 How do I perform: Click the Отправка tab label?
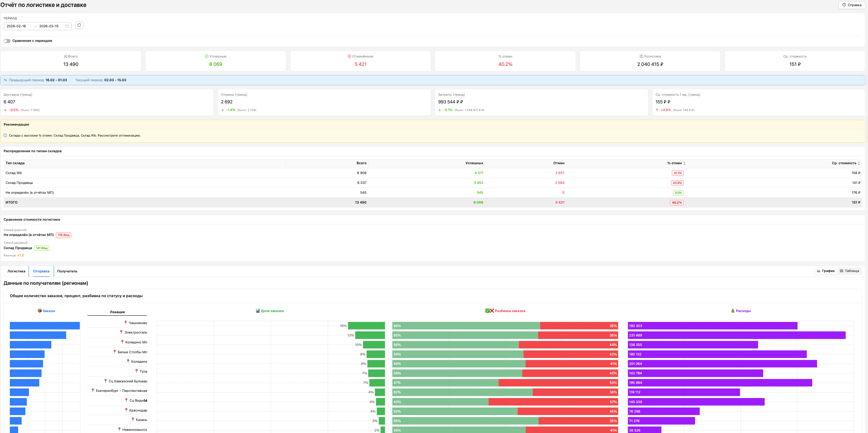coord(41,271)
